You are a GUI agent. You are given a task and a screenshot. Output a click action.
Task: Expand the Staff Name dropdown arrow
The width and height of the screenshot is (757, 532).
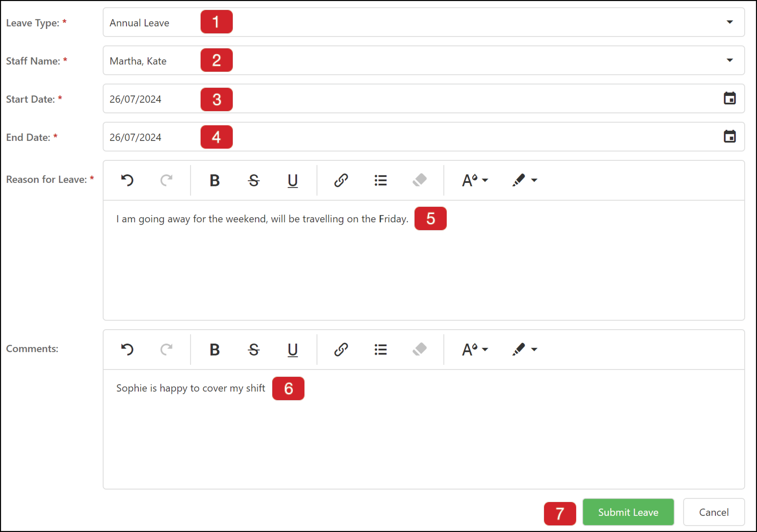730,60
